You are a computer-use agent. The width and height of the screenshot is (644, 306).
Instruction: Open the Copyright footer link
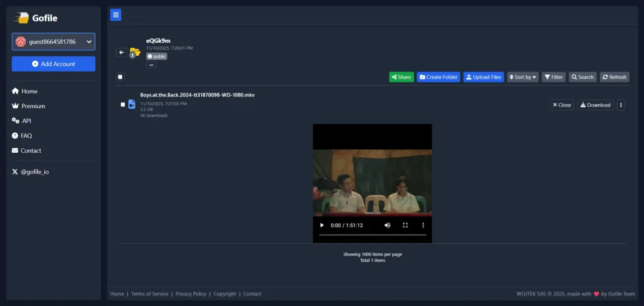[225, 294]
